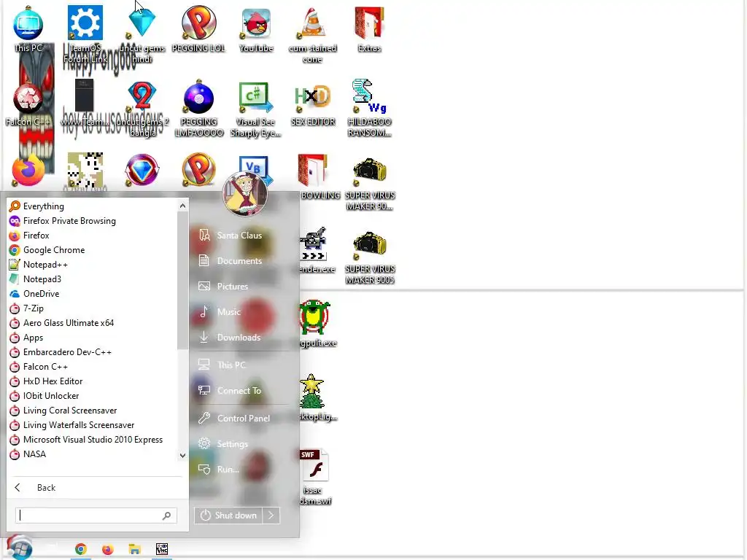
Task: Open the Firefox desktop shortcut
Action: point(28,170)
